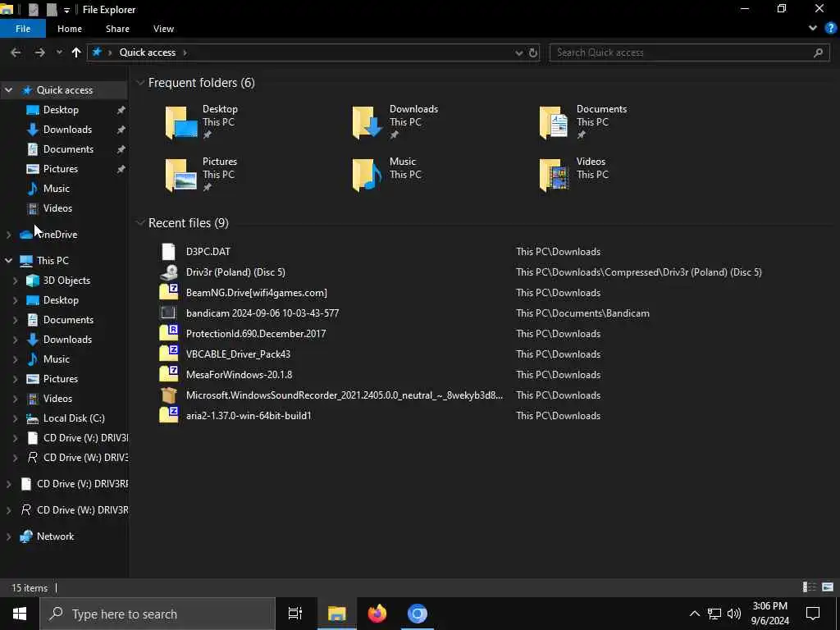Select the ProtectionId.690.December.2017 archive icon
Image resolution: width=840 pixels, height=630 pixels.
tap(169, 333)
